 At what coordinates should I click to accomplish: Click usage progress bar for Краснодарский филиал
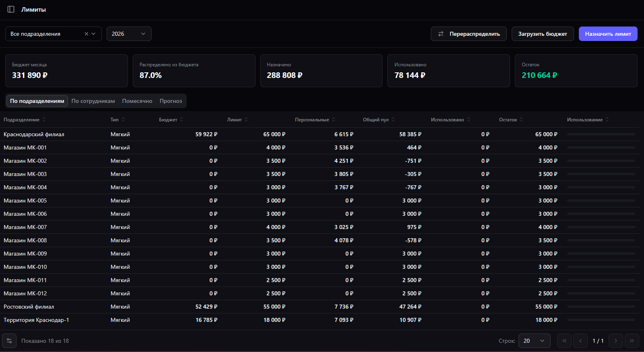601,134
